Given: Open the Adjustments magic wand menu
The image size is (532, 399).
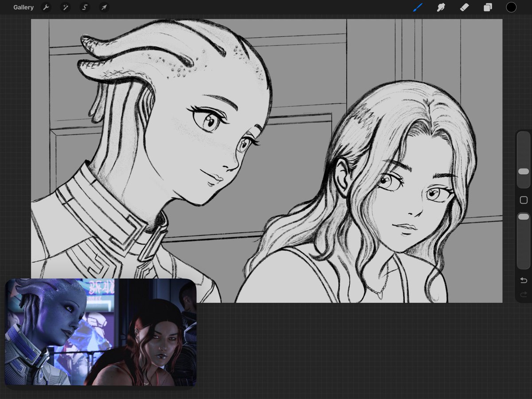Looking at the screenshot, I should 65,8.
